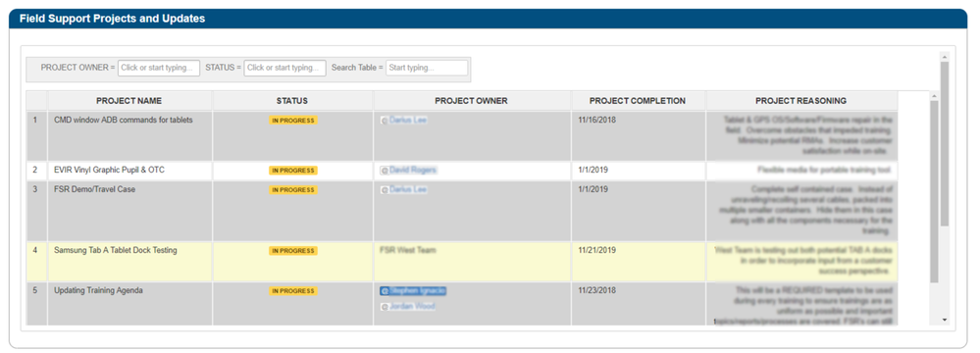Select 'FSR Demo/Travel Case' project cell
This screenshot has height=353, width=980.
(x=129, y=211)
